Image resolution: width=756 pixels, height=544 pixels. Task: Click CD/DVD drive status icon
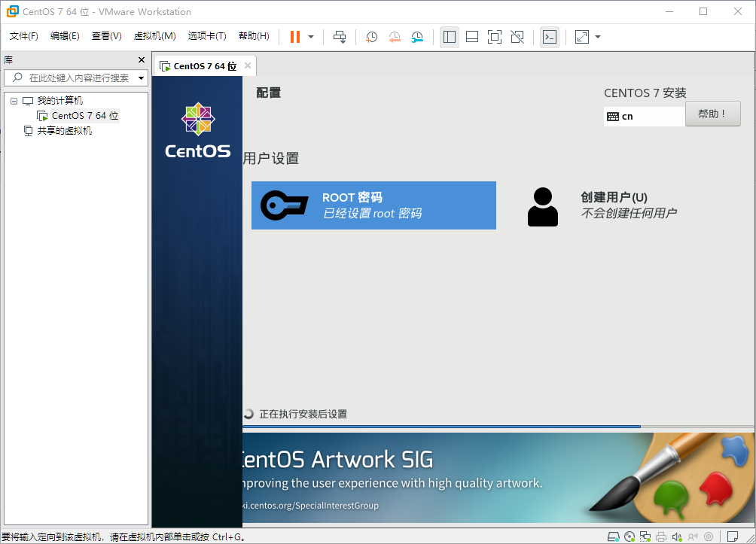(x=629, y=536)
